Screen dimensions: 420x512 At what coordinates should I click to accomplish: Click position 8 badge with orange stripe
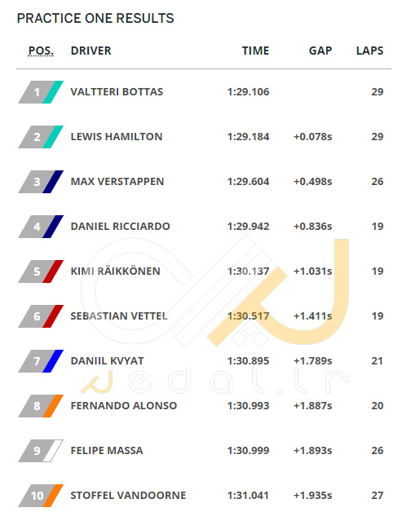pyautogui.click(x=41, y=406)
